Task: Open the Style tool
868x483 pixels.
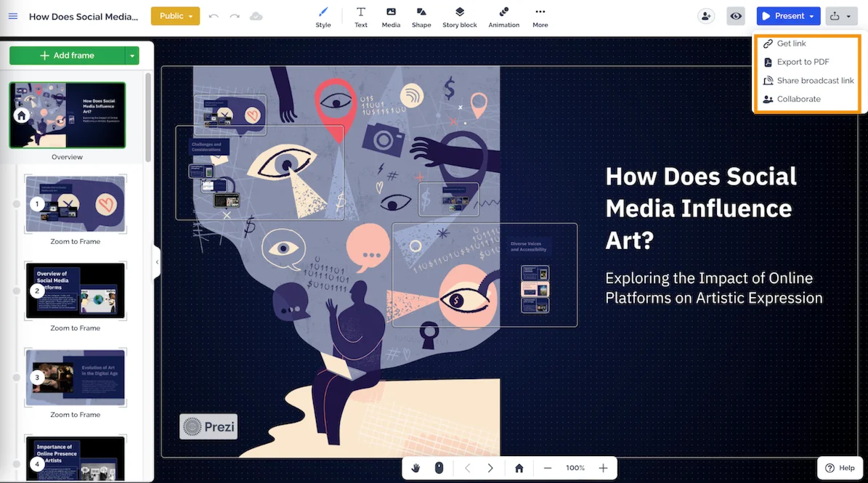Action: (323, 17)
